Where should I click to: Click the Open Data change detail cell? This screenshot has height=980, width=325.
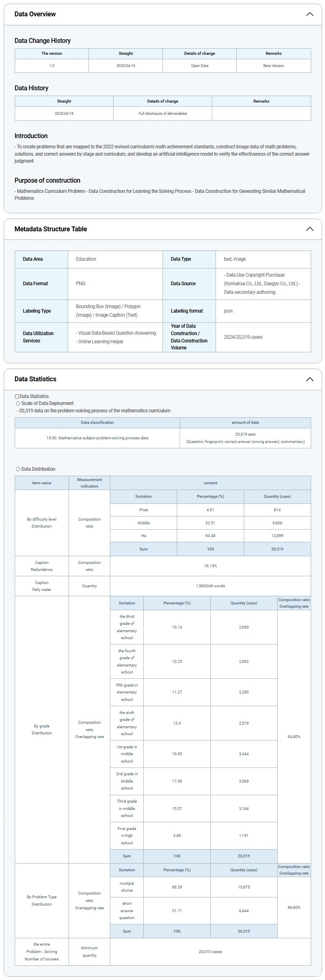coord(200,66)
